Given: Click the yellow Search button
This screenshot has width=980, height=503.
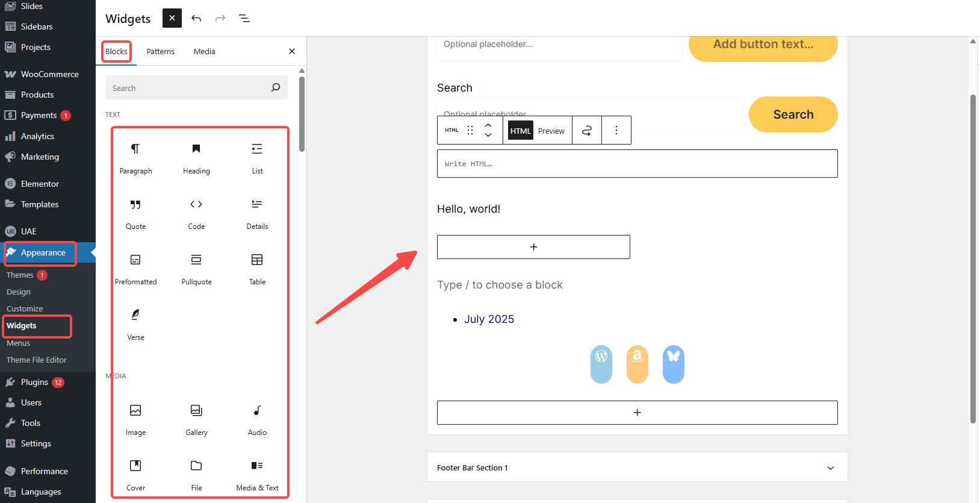Looking at the screenshot, I should pyautogui.click(x=792, y=114).
